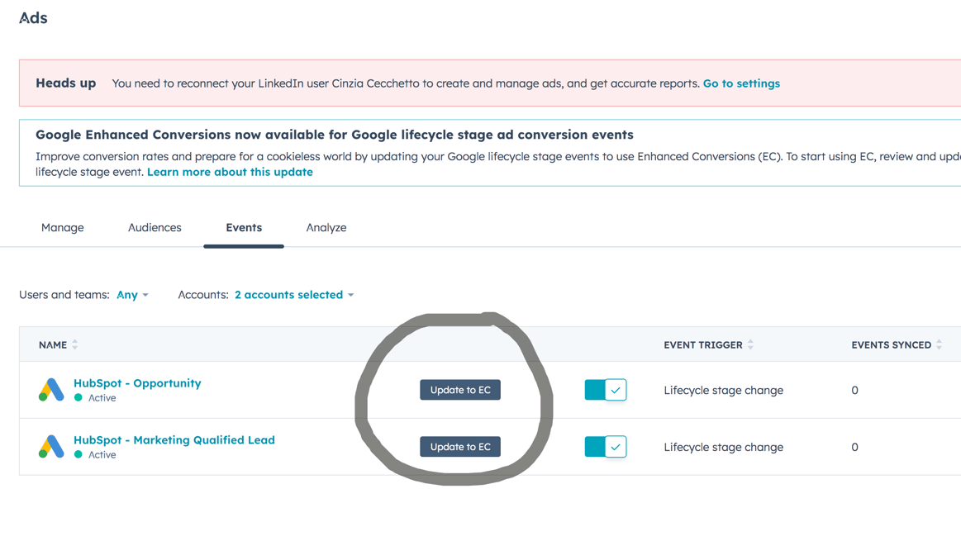Open the Analyze tab

pos(326,227)
